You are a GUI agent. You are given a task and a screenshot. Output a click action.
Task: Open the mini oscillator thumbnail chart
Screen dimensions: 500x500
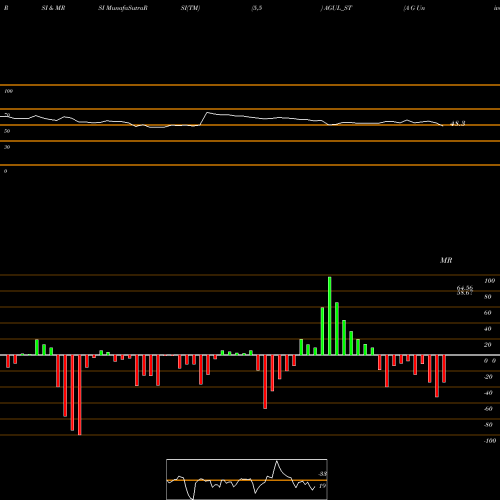point(247,479)
